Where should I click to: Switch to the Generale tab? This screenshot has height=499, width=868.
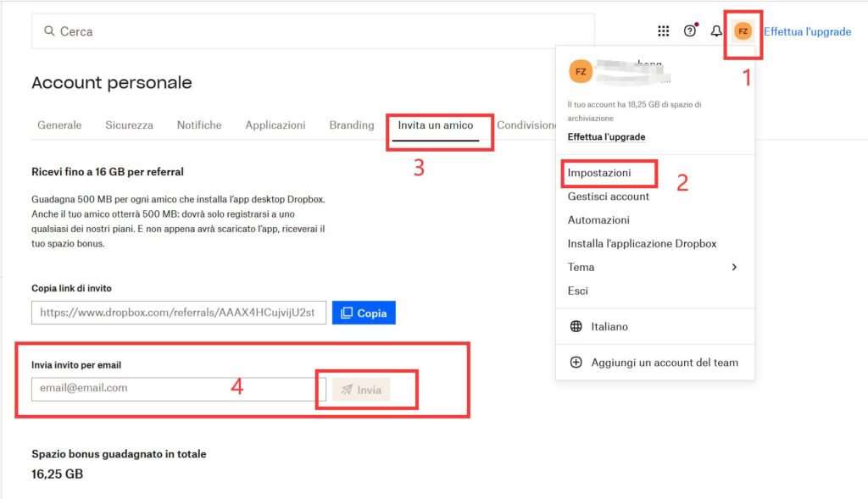tap(59, 125)
